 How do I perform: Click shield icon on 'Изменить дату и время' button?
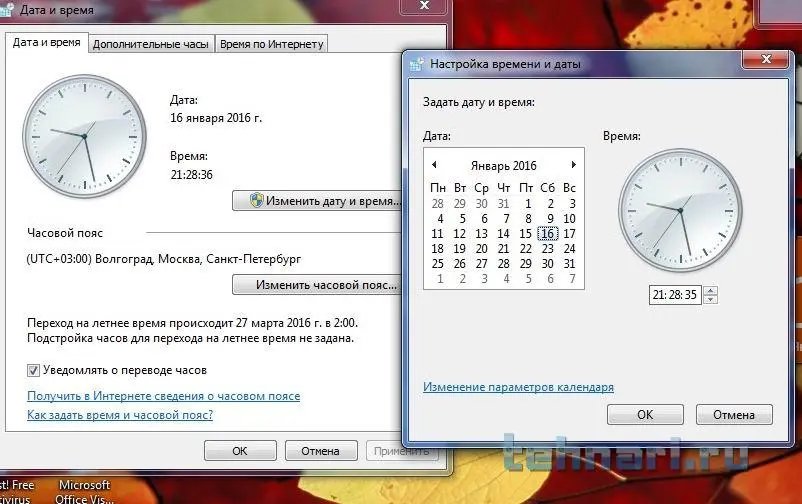coord(256,200)
